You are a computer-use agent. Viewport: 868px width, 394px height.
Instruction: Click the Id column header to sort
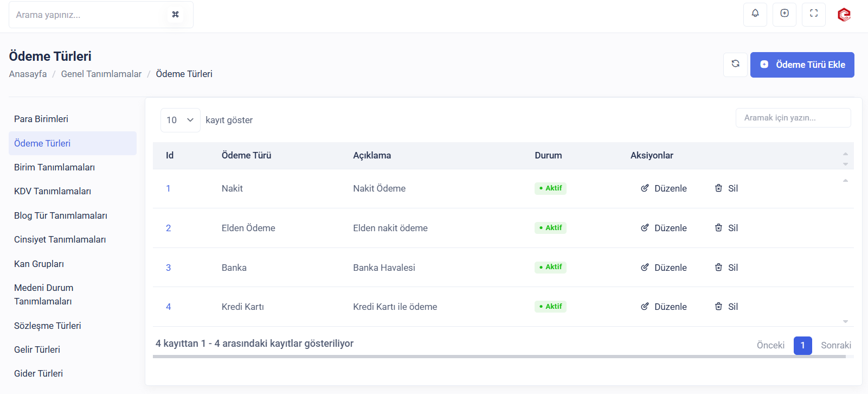pos(170,155)
